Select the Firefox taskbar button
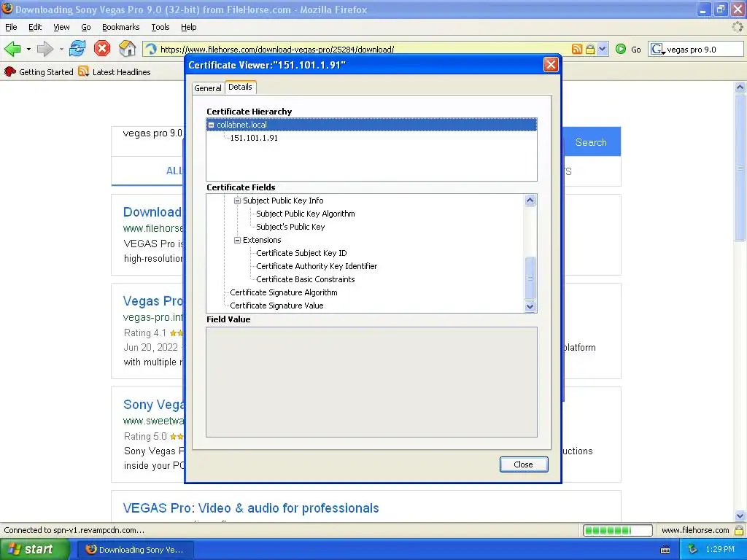This screenshot has height=560, width=747. click(x=135, y=550)
